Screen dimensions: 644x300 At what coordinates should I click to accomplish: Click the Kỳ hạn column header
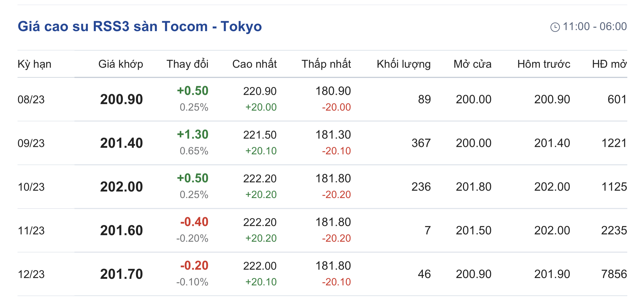pyautogui.click(x=34, y=64)
